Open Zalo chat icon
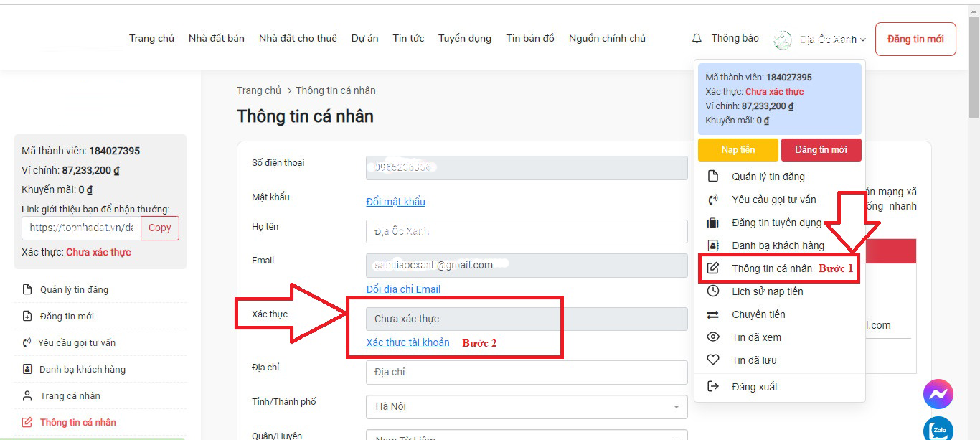The height and width of the screenshot is (440, 980). pyautogui.click(x=938, y=430)
